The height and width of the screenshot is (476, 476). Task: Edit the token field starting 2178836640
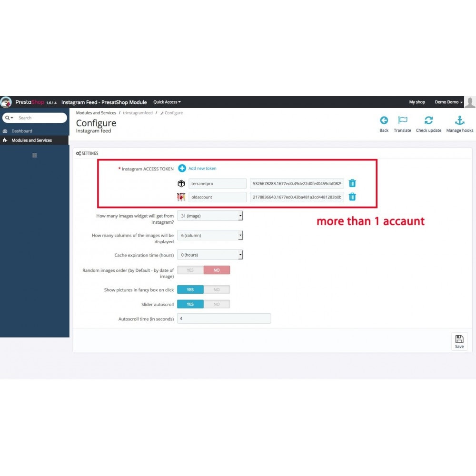(297, 197)
